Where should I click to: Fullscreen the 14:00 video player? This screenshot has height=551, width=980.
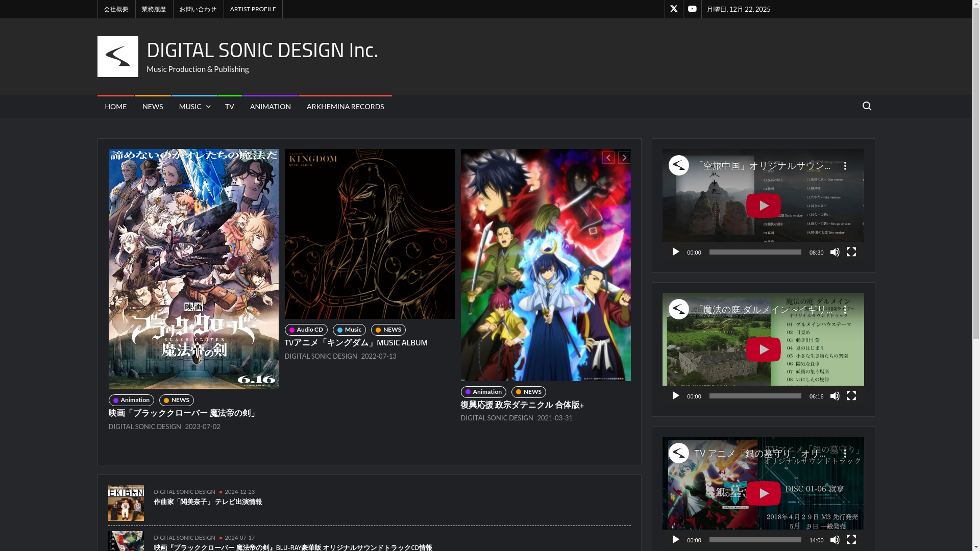click(x=851, y=540)
